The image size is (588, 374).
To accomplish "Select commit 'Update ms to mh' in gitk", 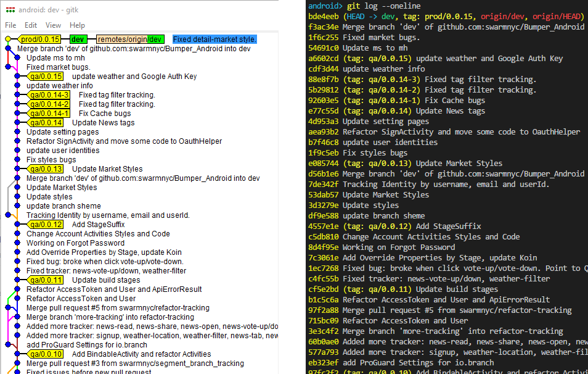I will coord(55,58).
